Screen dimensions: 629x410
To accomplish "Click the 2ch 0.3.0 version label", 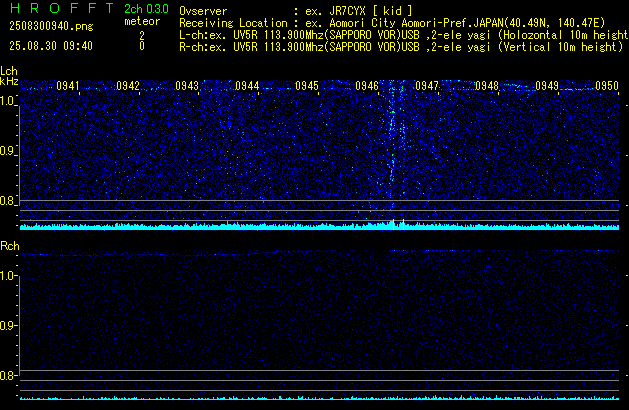I will tap(146, 9).
